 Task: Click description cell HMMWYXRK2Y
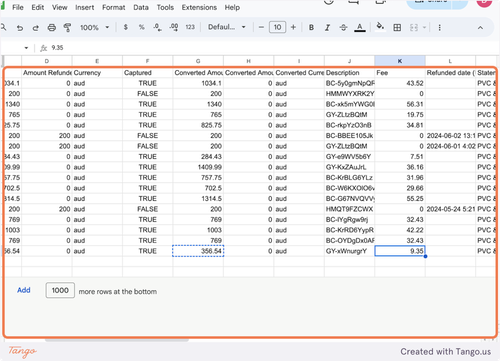coord(349,94)
